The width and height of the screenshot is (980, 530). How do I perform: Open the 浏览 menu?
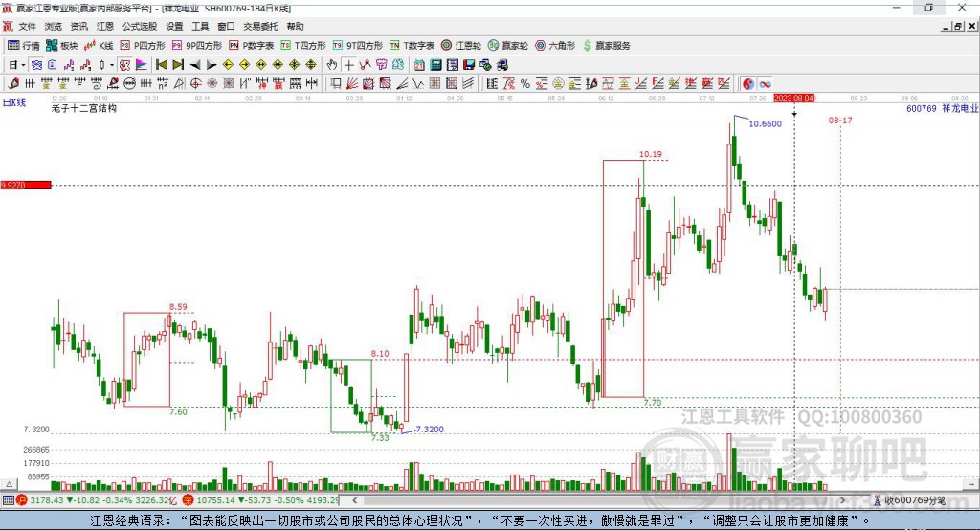coord(54,26)
